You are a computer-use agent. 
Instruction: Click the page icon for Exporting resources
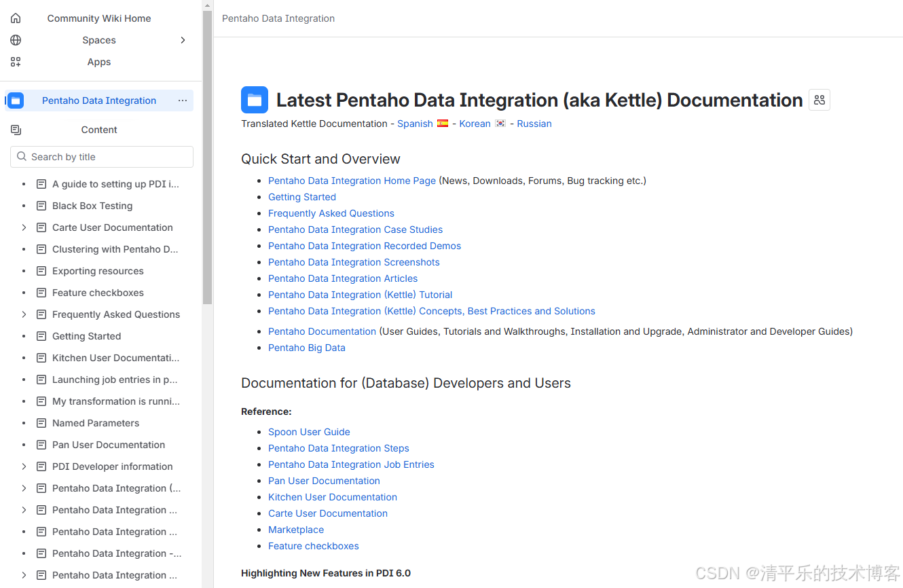(41, 271)
